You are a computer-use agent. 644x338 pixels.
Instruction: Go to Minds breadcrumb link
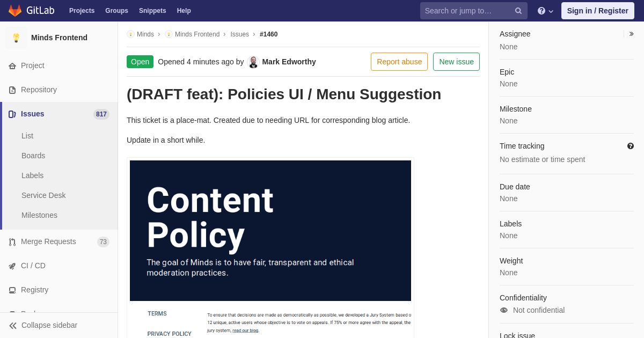[145, 34]
